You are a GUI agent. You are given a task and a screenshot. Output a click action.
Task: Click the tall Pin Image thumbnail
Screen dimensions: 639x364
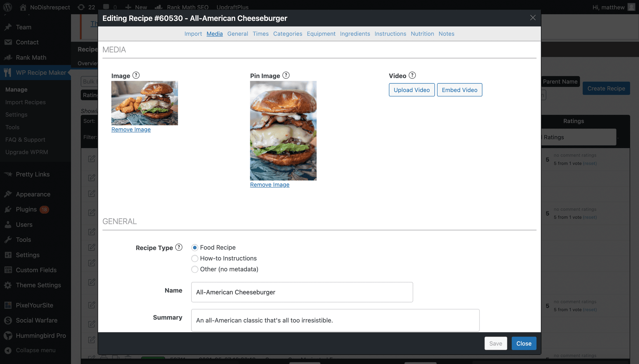(283, 131)
